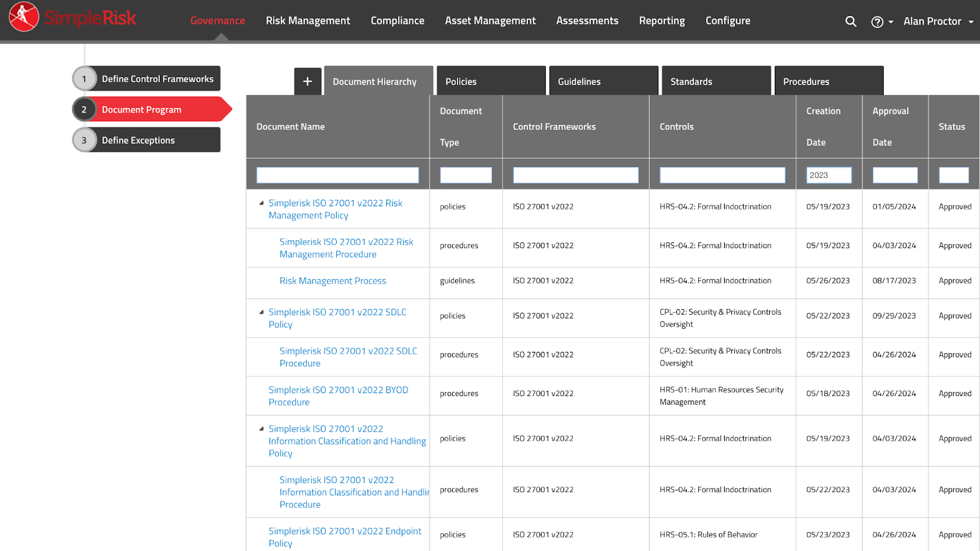Open the Assessments menu
This screenshot has height=551, width=980.
tap(587, 21)
